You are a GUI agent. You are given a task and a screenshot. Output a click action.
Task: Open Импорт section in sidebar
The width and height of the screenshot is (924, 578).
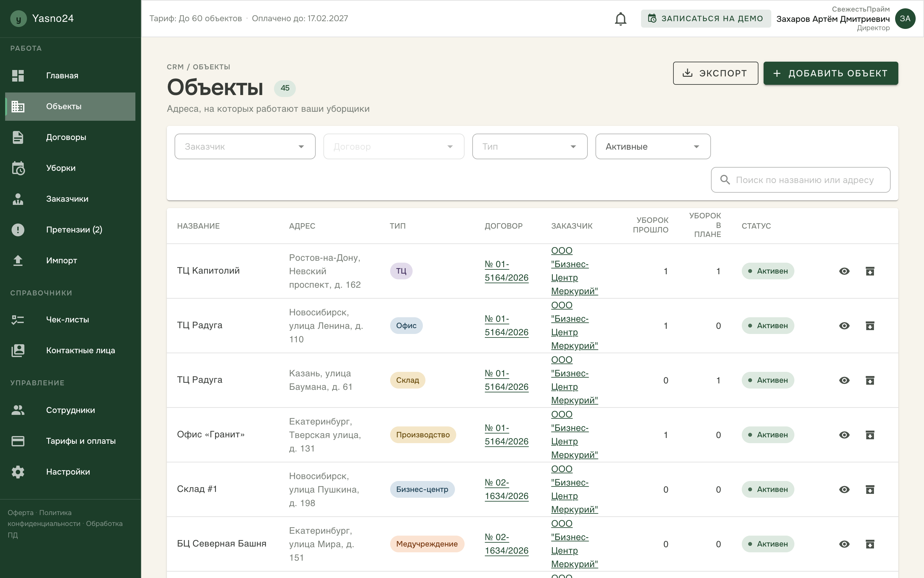click(x=70, y=261)
